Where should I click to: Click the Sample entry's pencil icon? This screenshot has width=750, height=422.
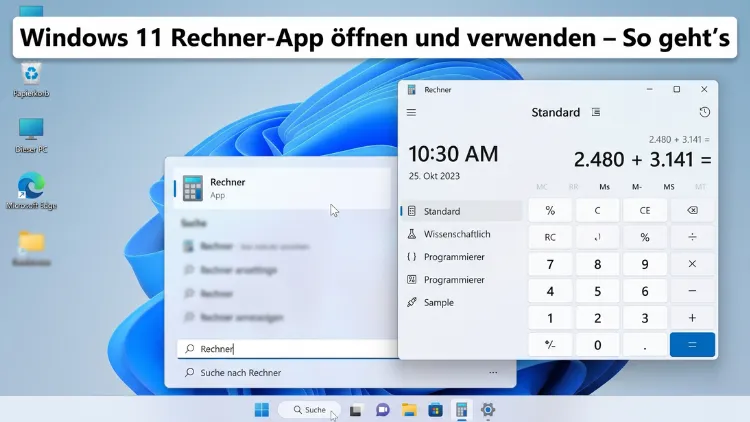point(411,302)
